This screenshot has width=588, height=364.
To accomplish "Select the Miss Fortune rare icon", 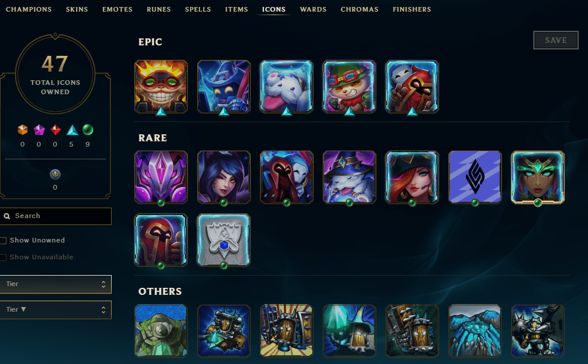I will 412,177.
